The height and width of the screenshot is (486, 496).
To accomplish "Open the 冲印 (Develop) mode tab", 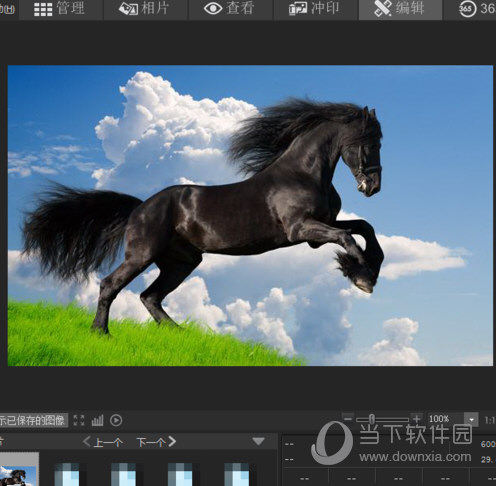I will coord(315,9).
